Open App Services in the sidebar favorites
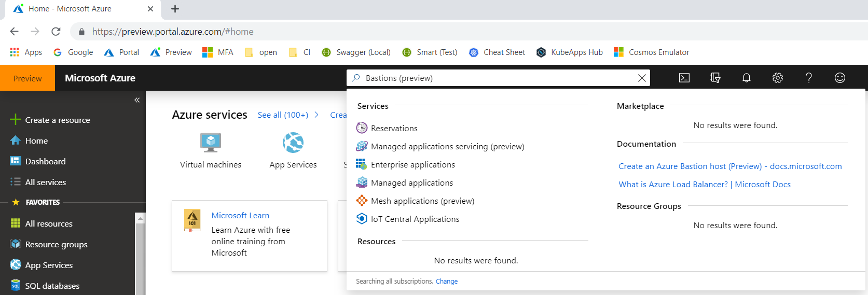Viewport: 868px width, 295px height. click(42, 265)
